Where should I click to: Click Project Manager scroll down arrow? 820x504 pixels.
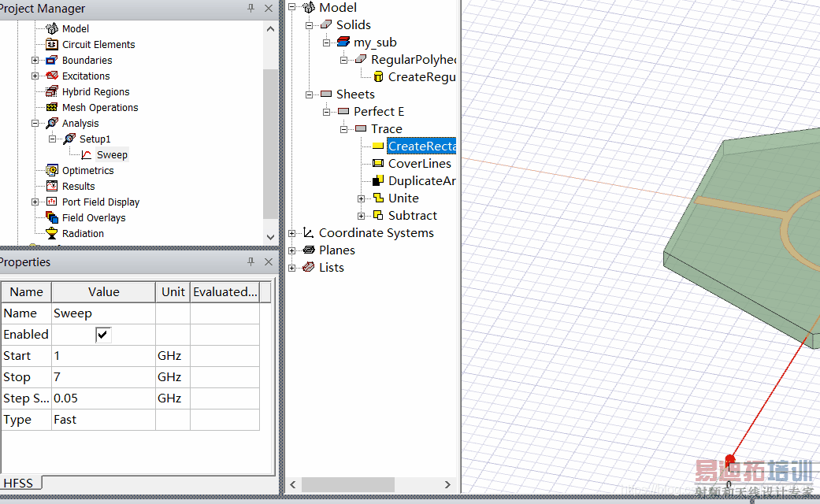click(x=270, y=237)
